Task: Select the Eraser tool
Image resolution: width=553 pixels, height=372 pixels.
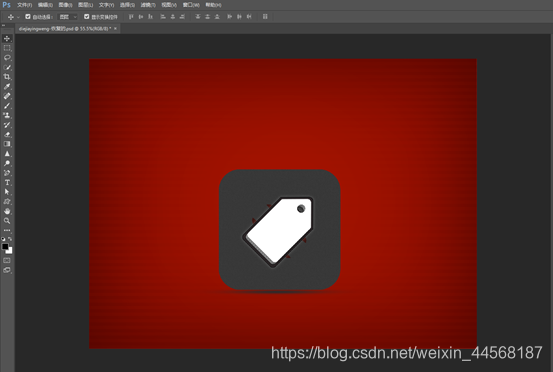Action: (x=7, y=134)
